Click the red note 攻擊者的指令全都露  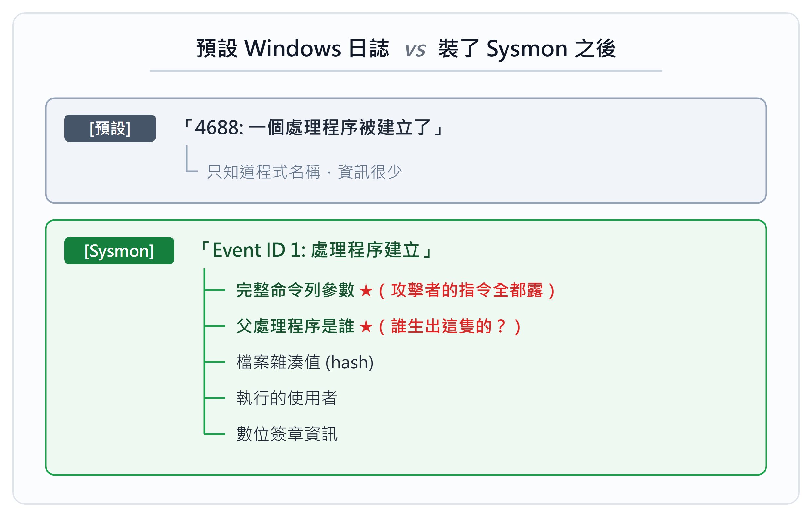click(467, 290)
